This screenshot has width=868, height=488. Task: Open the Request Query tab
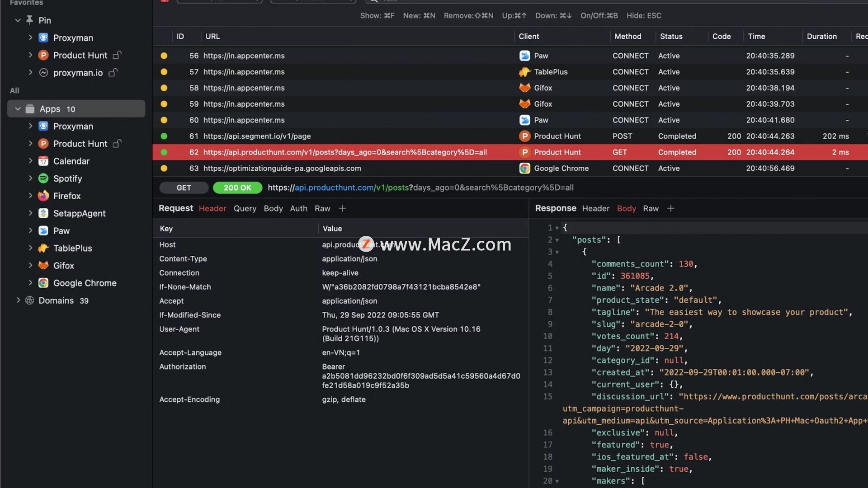[x=245, y=208]
